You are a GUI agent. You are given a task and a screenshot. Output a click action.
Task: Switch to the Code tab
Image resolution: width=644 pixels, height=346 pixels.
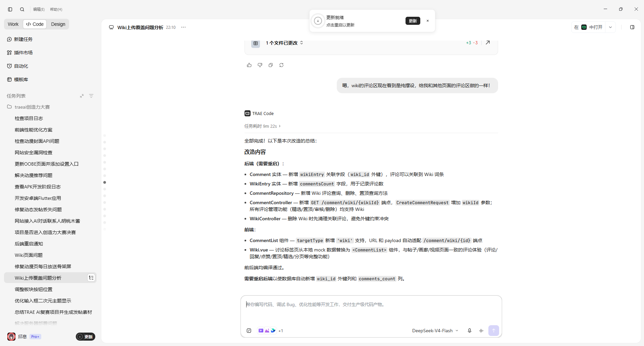(x=35, y=24)
